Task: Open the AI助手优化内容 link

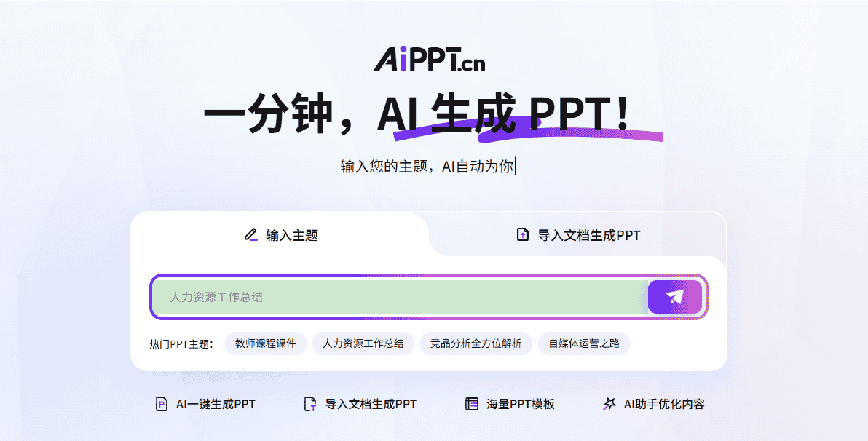Action: click(x=664, y=404)
